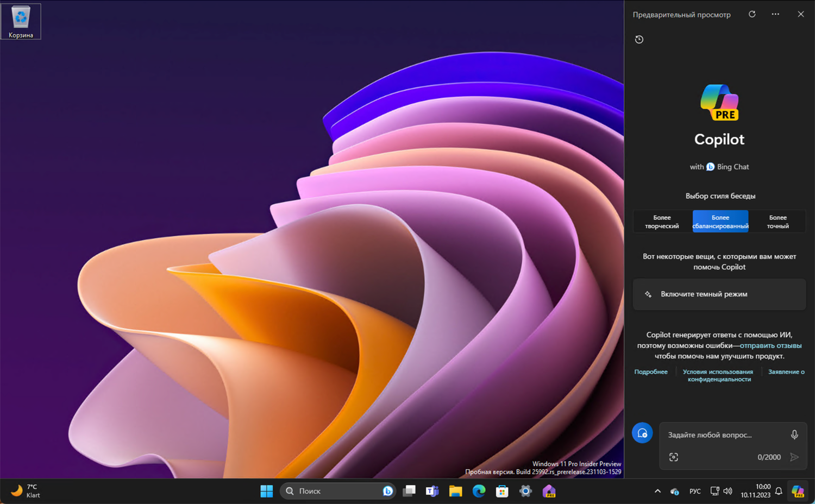Open the OneDrive cloud tray icon
815x504 pixels.
point(675,492)
